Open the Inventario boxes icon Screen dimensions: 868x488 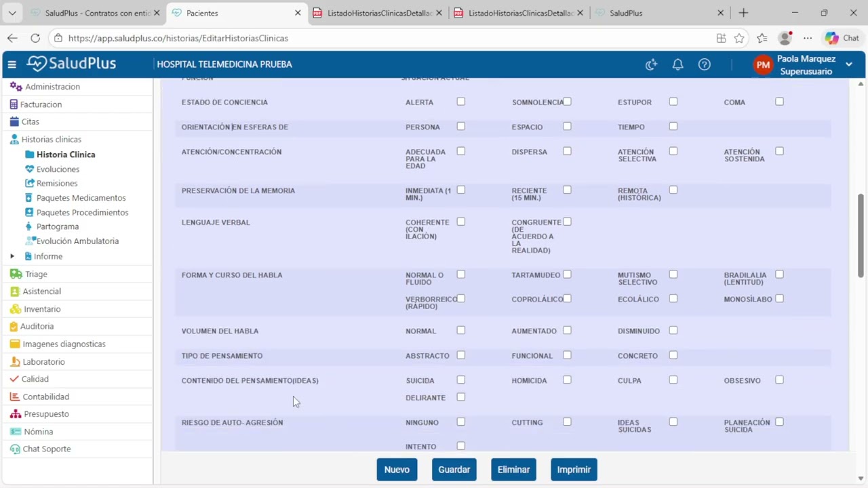point(16,309)
